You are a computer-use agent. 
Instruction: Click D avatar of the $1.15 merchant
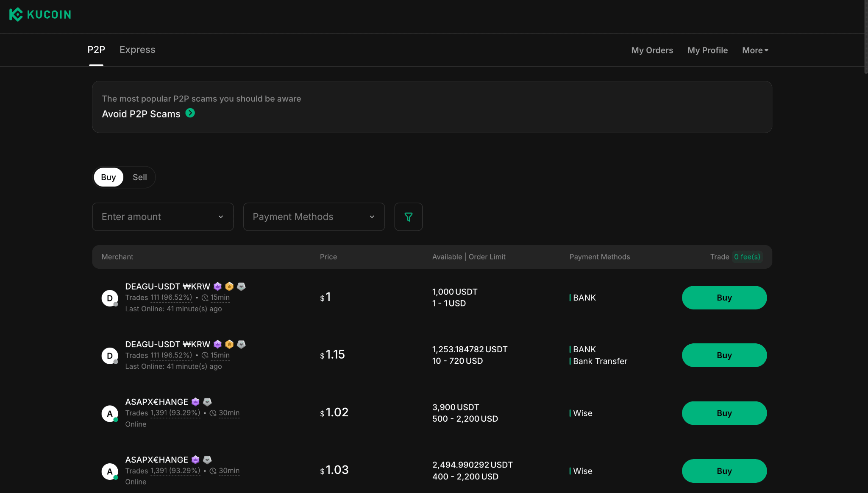point(110,356)
